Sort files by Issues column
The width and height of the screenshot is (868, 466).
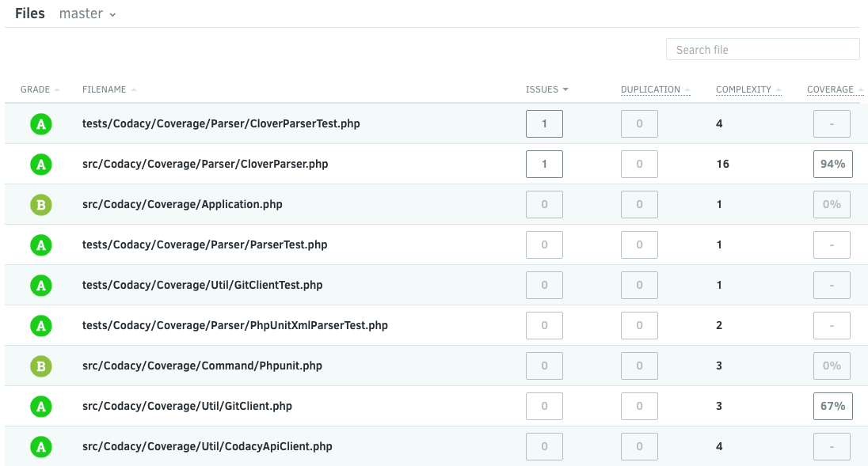[546, 89]
